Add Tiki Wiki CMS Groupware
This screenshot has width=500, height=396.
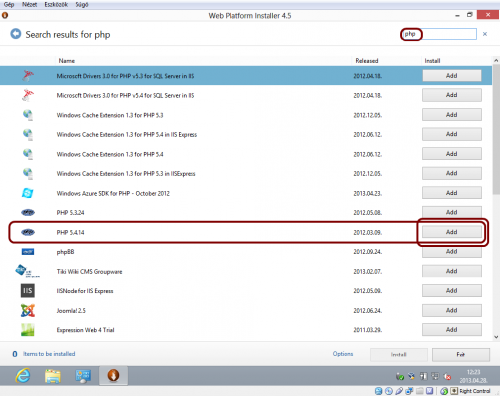452,271
